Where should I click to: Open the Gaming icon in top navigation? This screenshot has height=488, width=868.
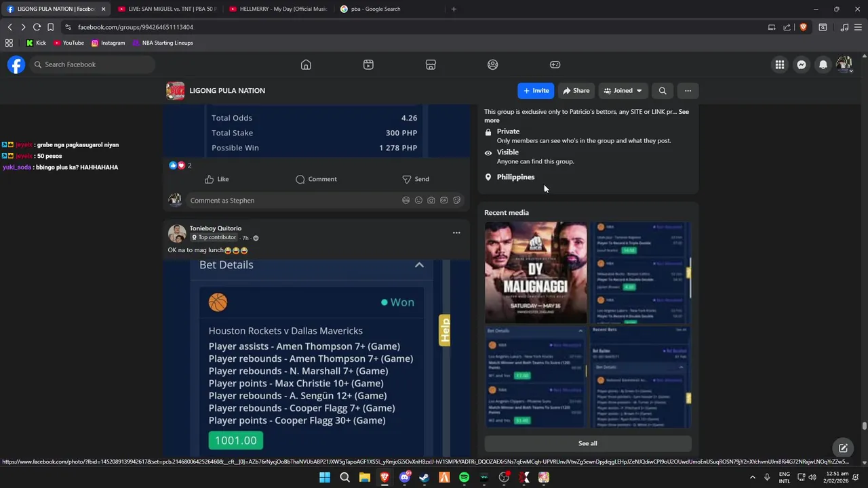[x=555, y=64]
